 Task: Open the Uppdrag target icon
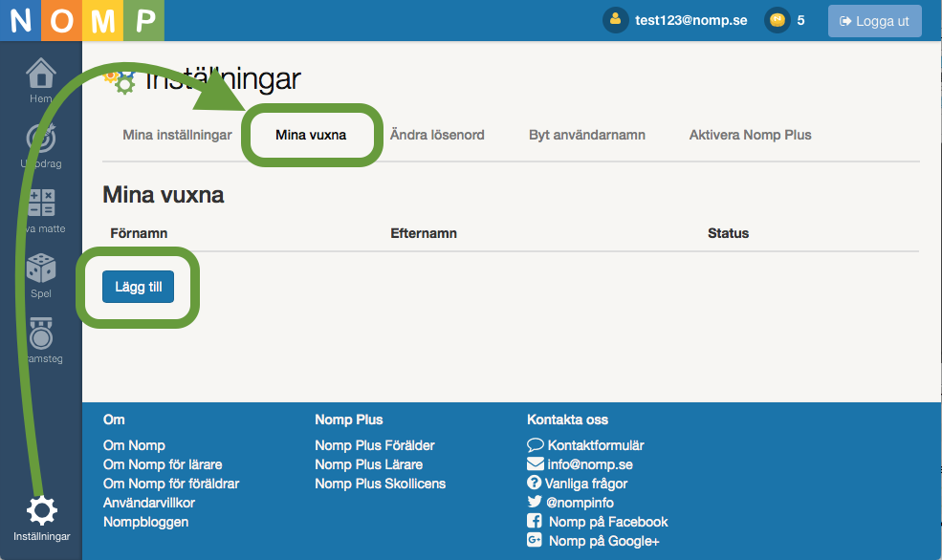click(x=41, y=140)
